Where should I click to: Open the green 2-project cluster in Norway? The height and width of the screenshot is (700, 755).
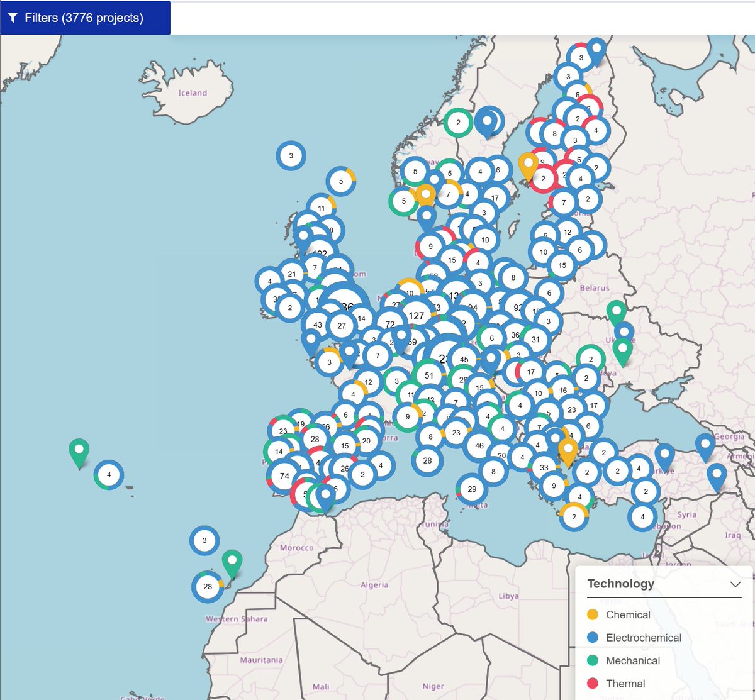[458, 123]
